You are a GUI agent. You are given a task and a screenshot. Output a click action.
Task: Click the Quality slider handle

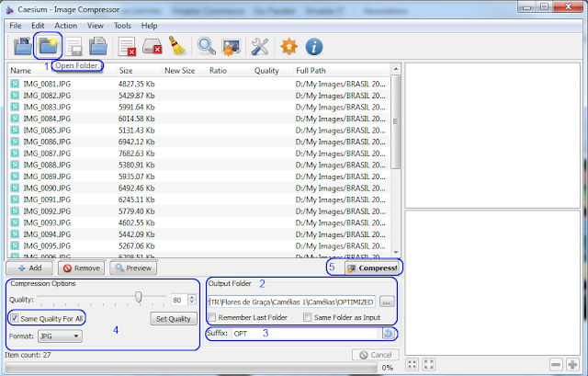(x=139, y=296)
